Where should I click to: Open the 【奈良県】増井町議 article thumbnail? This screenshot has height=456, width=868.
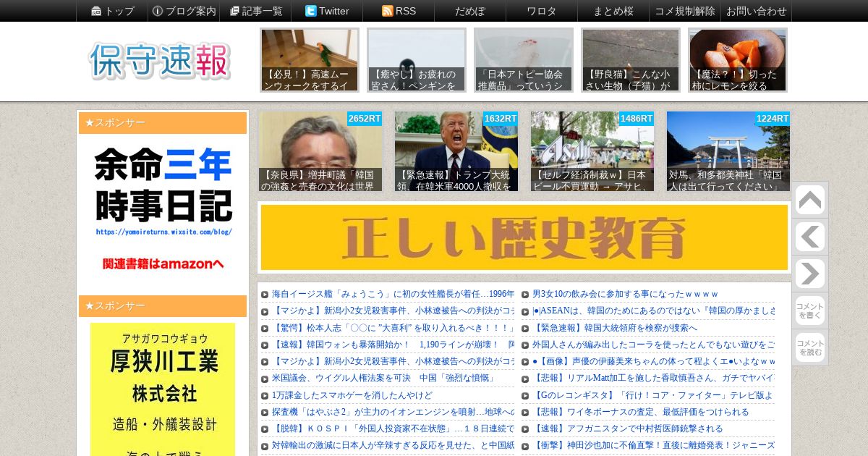[320, 151]
